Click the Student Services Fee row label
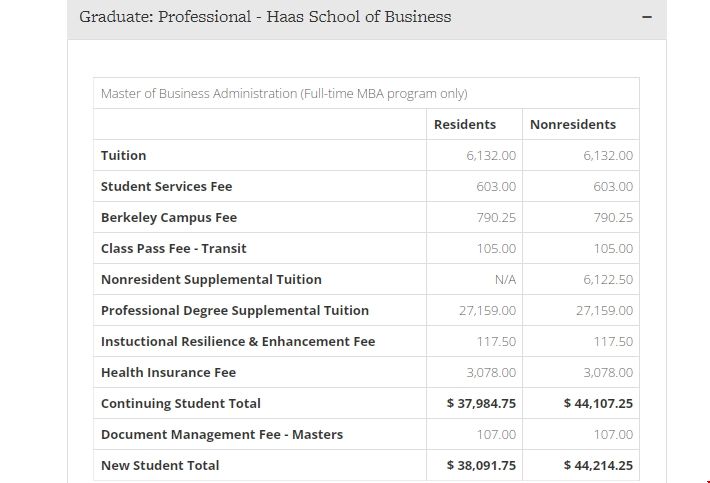710x483 pixels. (x=167, y=186)
